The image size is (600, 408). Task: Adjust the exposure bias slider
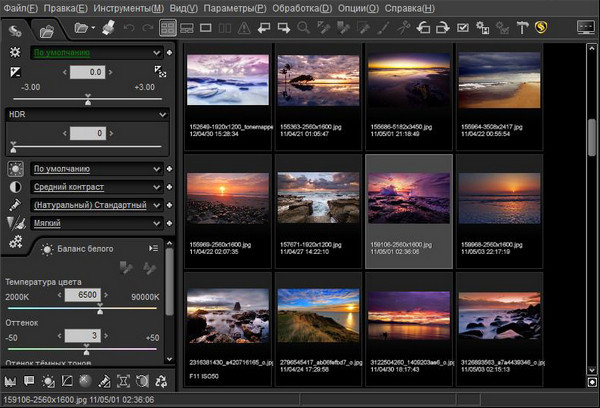(x=88, y=100)
